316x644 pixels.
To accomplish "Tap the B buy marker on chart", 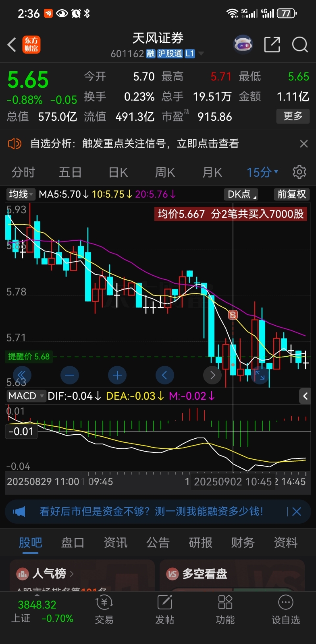I will (233, 315).
